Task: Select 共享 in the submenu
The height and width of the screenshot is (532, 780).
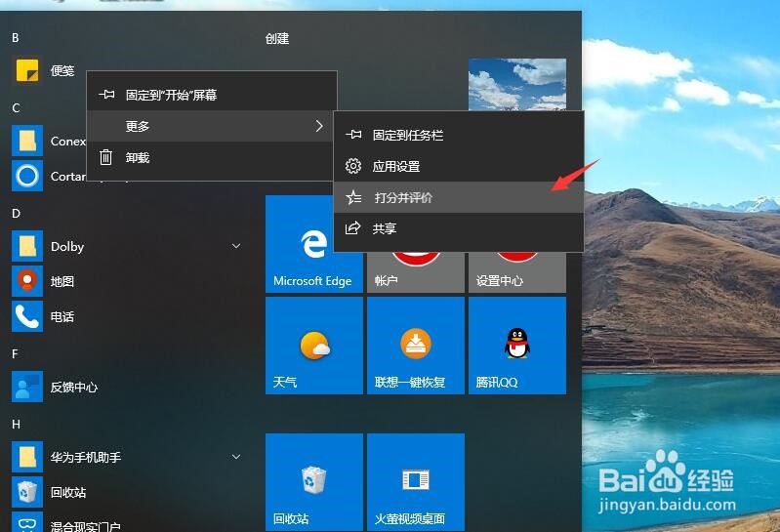Action: click(x=459, y=228)
